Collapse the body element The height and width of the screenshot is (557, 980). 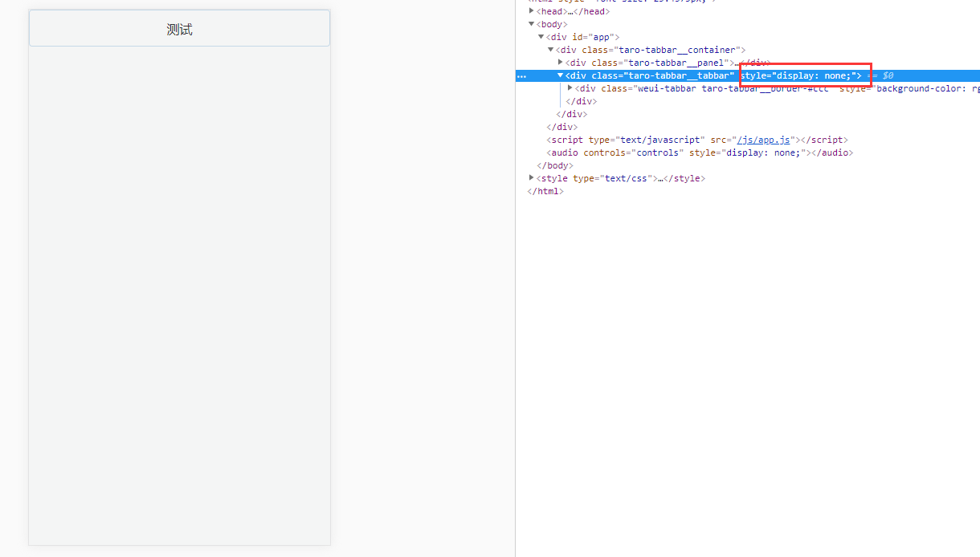[x=532, y=24]
